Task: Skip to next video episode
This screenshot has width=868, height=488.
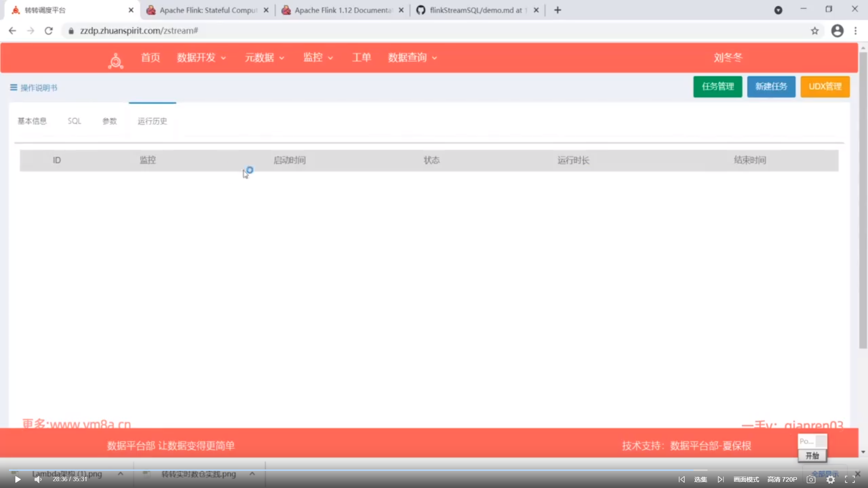Action: coord(721,479)
